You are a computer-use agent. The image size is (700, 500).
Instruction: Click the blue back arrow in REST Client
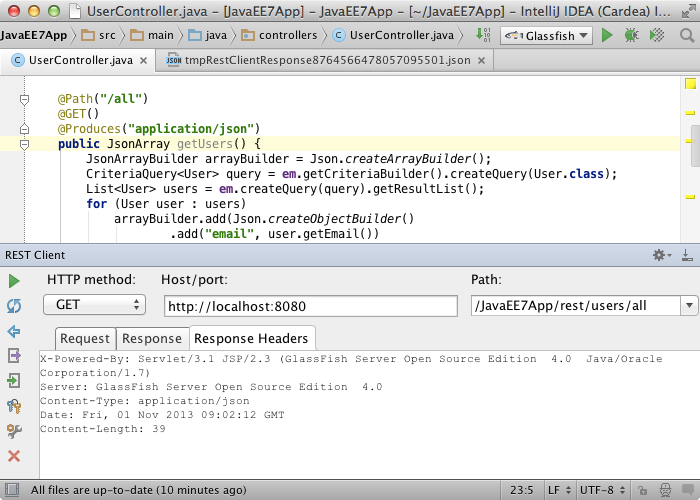(14, 331)
